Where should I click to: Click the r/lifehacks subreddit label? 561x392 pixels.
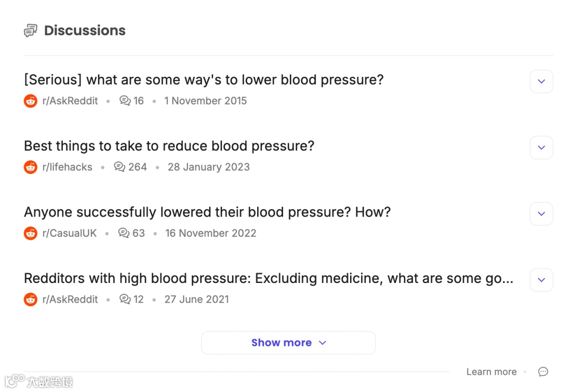tap(68, 167)
